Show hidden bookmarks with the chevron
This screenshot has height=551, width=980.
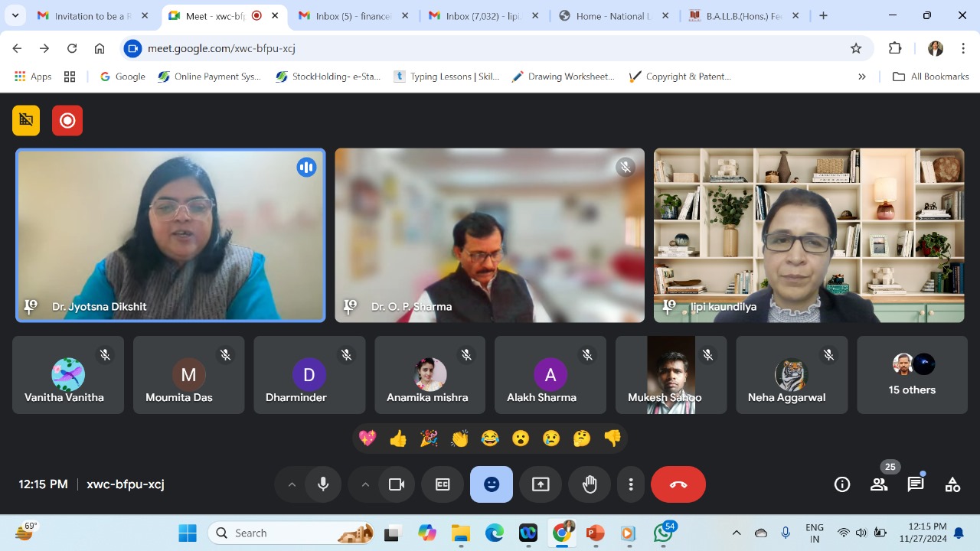pos(862,77)
